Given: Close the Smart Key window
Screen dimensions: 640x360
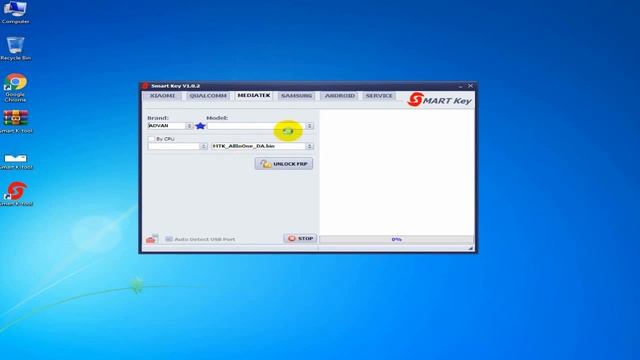Looking at the screenshot, I should 470,86.
